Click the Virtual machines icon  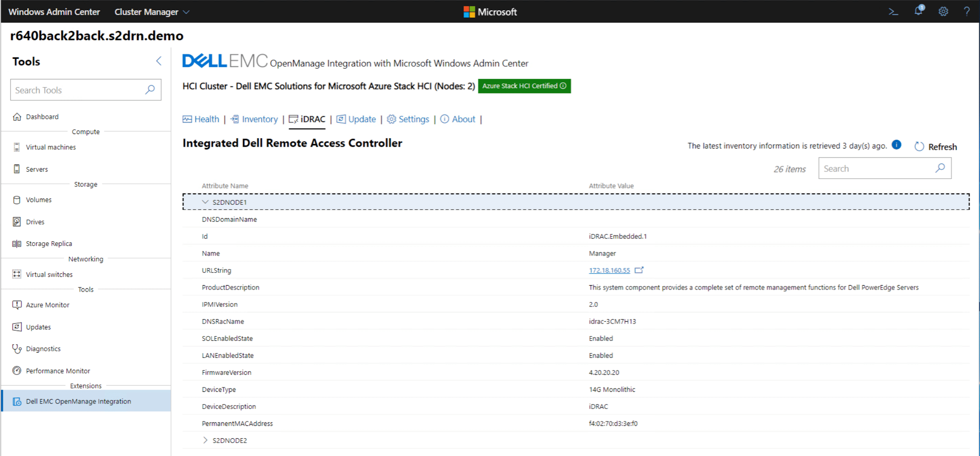16,147
